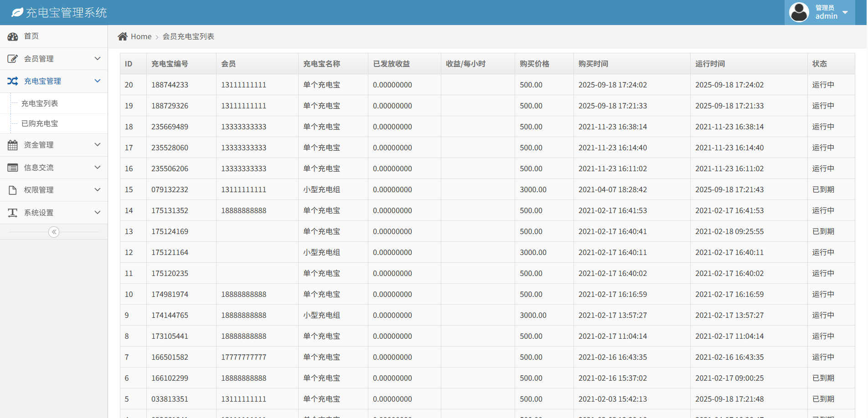Viewport: 868px width, 418px height.
Task: Open the 已购充电宝 submenu item
Action: [40, 123]
